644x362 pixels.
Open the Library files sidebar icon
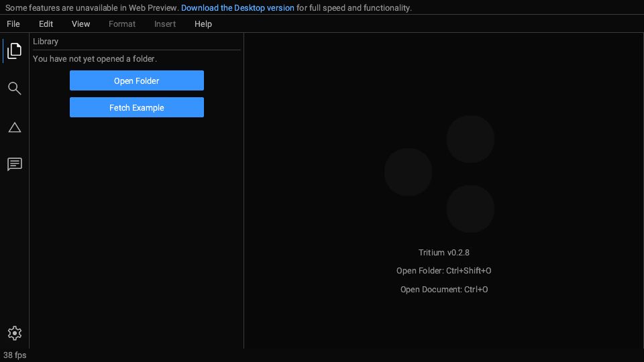pyautogui.click(x=14, y=51)
